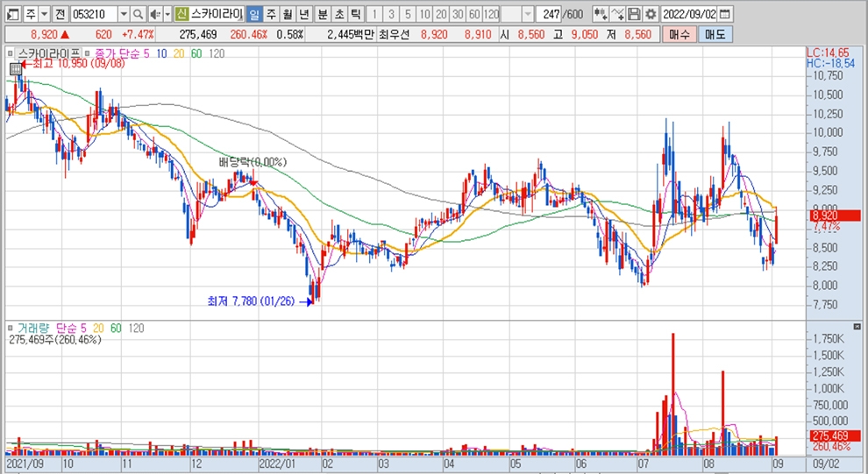Click the window layout icon at top-left

(11, 14)
